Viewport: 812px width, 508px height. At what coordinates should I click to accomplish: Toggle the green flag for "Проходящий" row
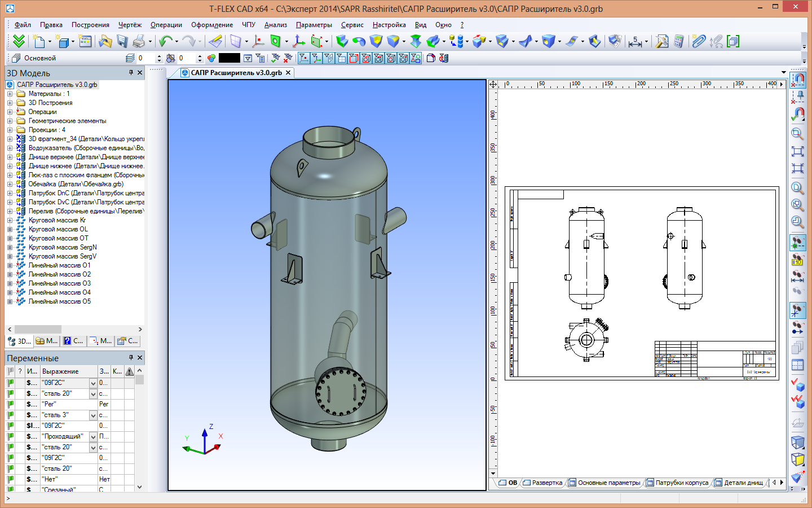[11, 436]
